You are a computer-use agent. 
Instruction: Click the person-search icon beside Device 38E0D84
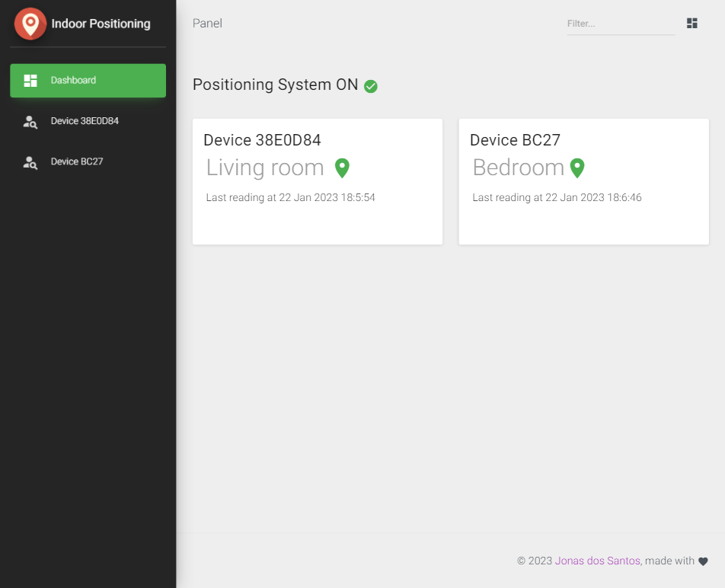pos(30,122)
